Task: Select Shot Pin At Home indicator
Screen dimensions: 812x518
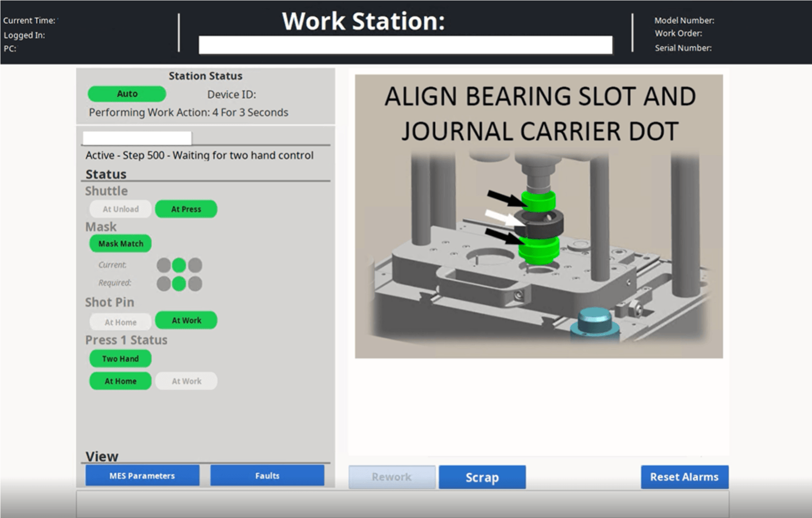Action: [x=121, y=322]
